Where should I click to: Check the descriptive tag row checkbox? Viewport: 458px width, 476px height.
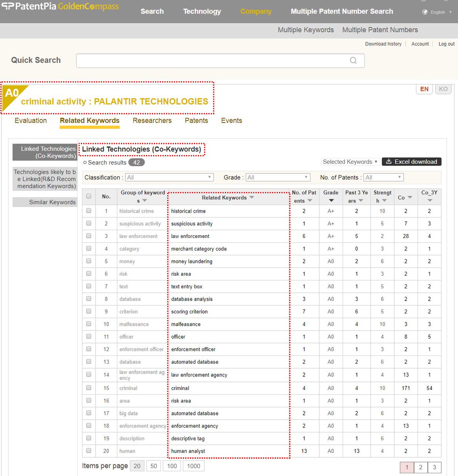[x=89, y=438]
